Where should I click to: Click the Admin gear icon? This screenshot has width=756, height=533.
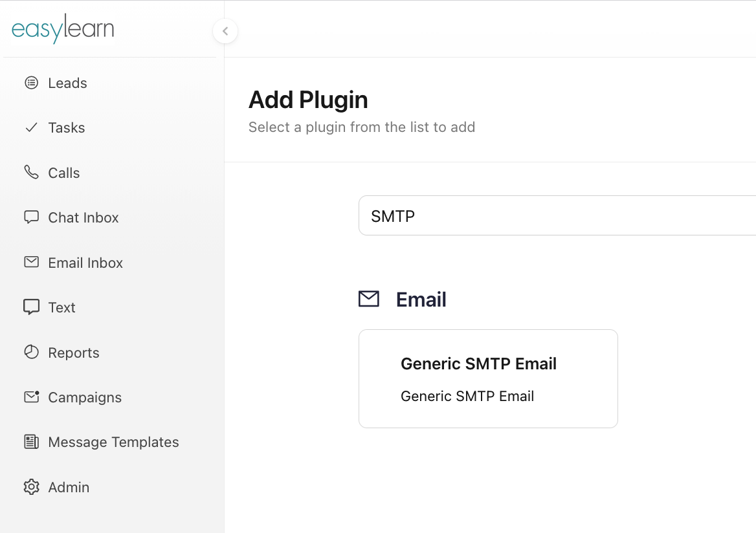coord(31,486)
